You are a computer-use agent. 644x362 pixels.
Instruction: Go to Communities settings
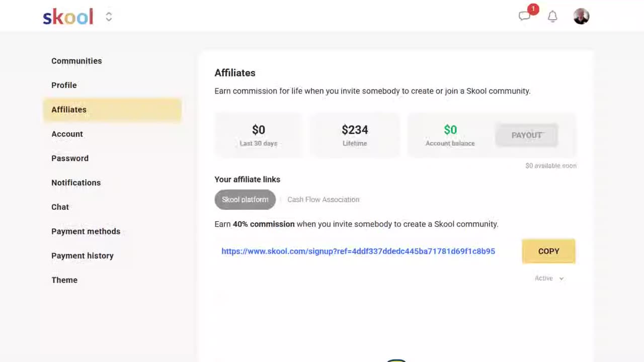coord(76,61)
